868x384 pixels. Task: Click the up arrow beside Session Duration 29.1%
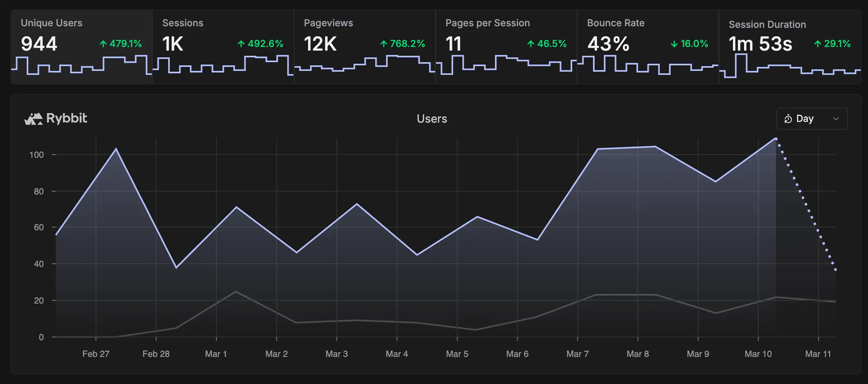click(x=818, y=44)
